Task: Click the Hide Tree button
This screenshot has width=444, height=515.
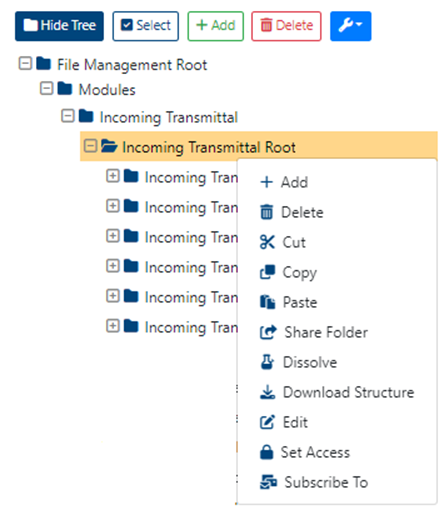Action: coord(59,26)
